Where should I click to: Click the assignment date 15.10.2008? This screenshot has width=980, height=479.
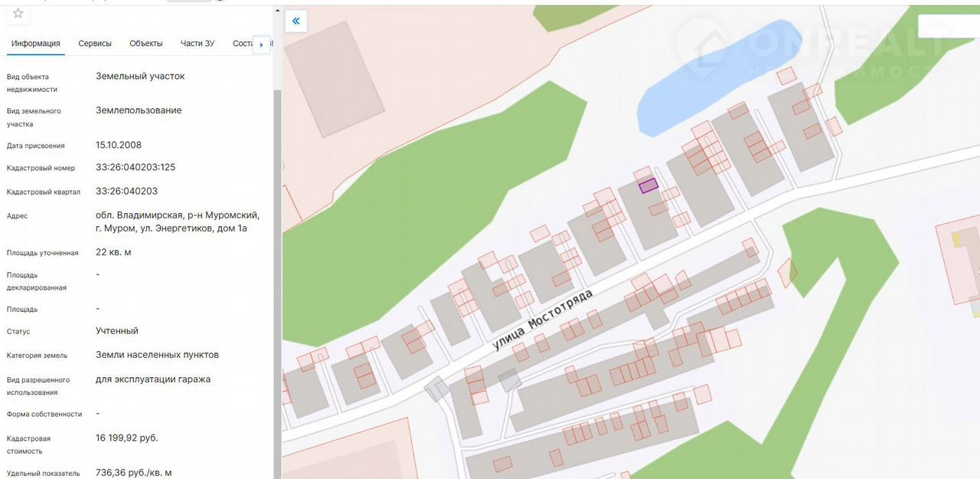(119, 145)
